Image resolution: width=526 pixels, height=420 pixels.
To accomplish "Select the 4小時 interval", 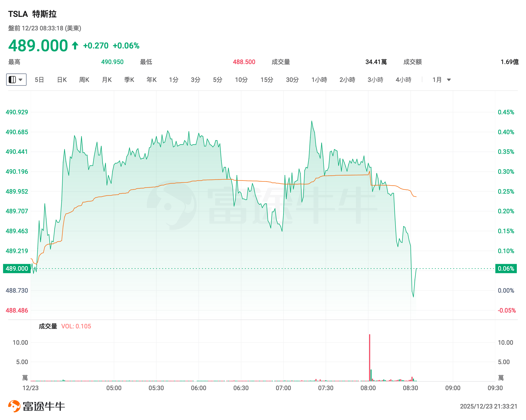I will [x=403, y=80].
